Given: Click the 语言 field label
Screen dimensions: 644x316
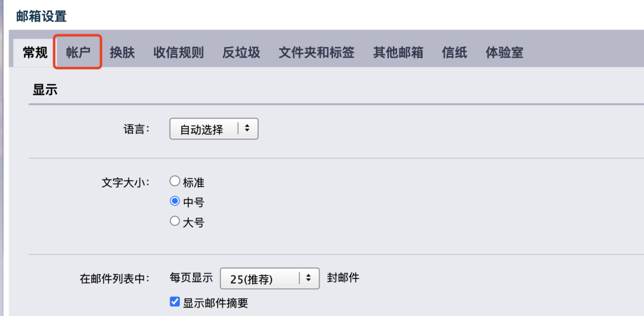Looking at the screenshot, I should pyautogui.click(x=137, y=129).
